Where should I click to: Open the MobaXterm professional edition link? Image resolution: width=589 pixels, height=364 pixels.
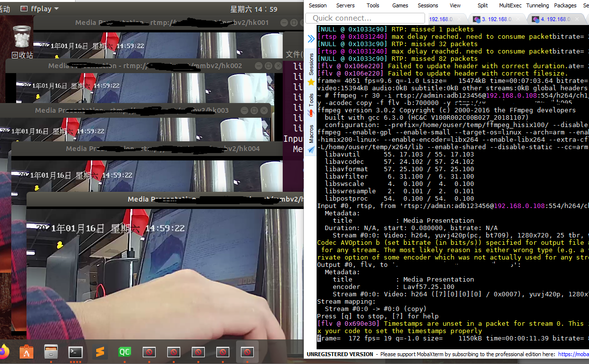pyautogui.click(x=573, y=354)
